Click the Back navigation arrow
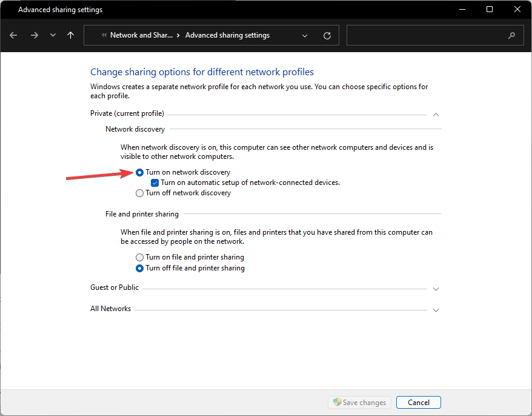532x416 pixels. pos(14,35)
